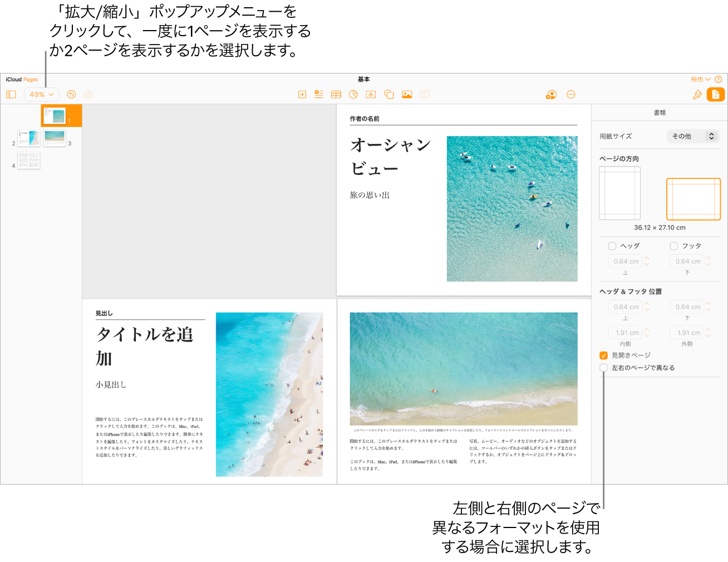Screen dimensions: 728x562
Task: Open the 裕也 account menu
Action: (699, 79)
